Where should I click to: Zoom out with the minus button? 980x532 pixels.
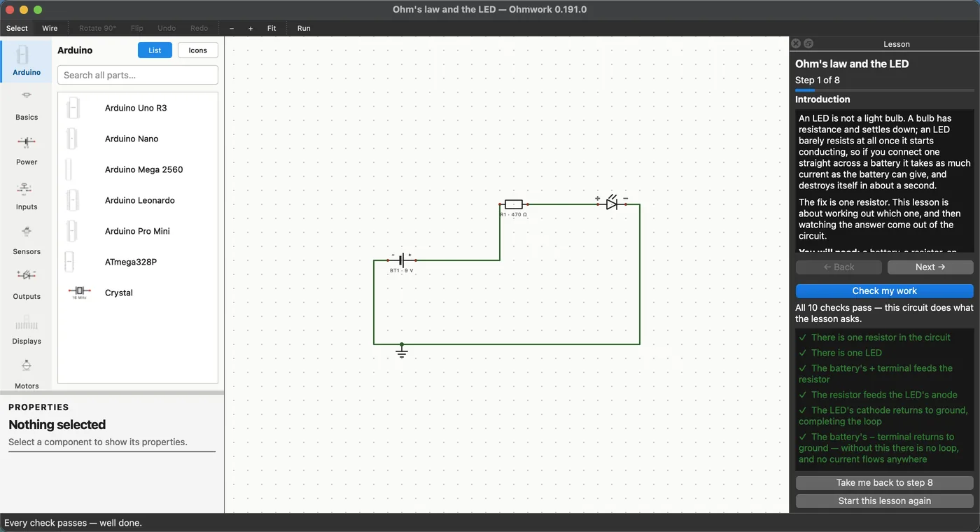coord(232,28)
